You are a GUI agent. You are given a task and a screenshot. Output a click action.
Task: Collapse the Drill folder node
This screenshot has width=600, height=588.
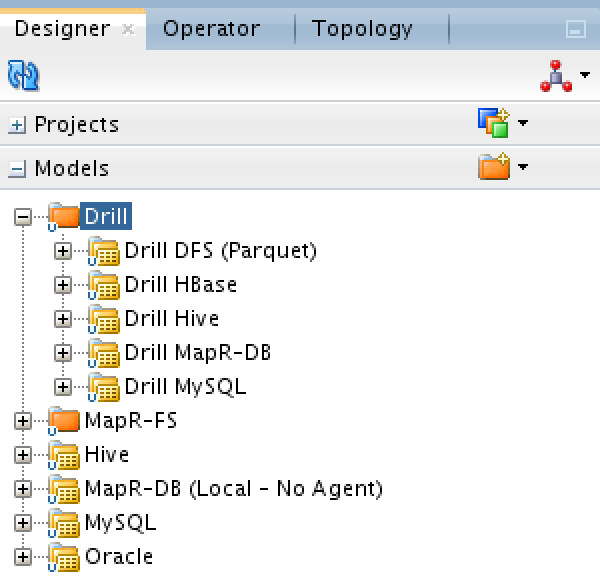[x=23, y=217]
